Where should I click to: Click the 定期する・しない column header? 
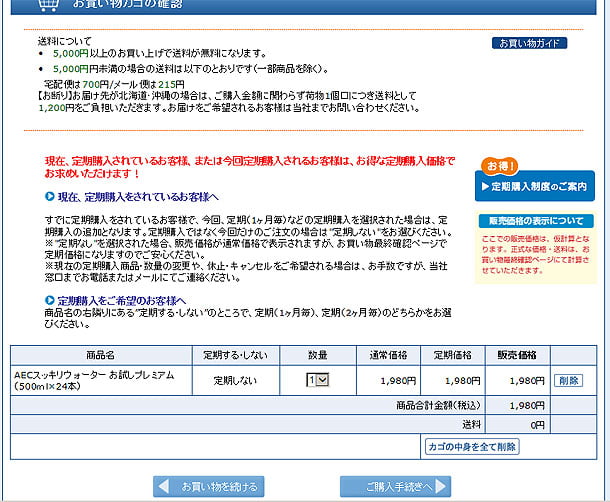coord(238,355)
